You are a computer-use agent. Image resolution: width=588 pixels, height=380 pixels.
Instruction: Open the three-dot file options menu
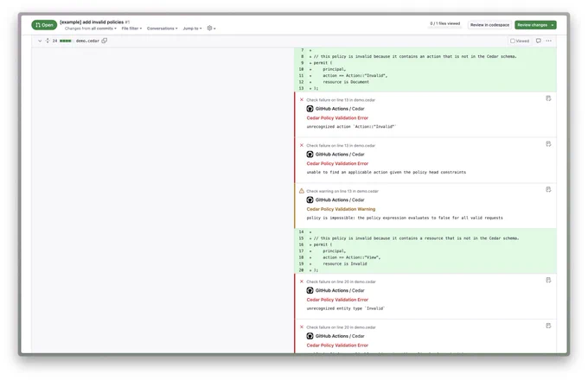(548, 41)
